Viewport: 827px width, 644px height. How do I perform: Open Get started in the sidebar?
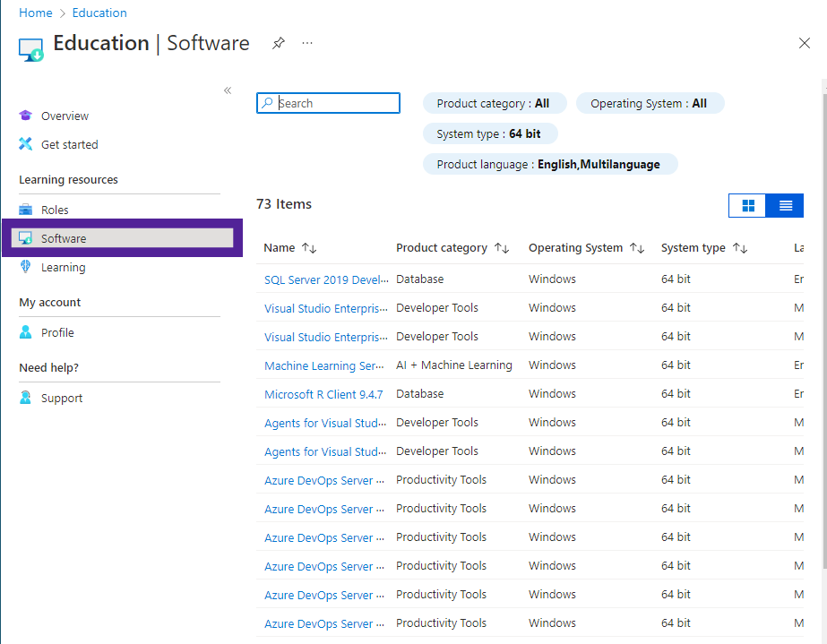point(70,144)
